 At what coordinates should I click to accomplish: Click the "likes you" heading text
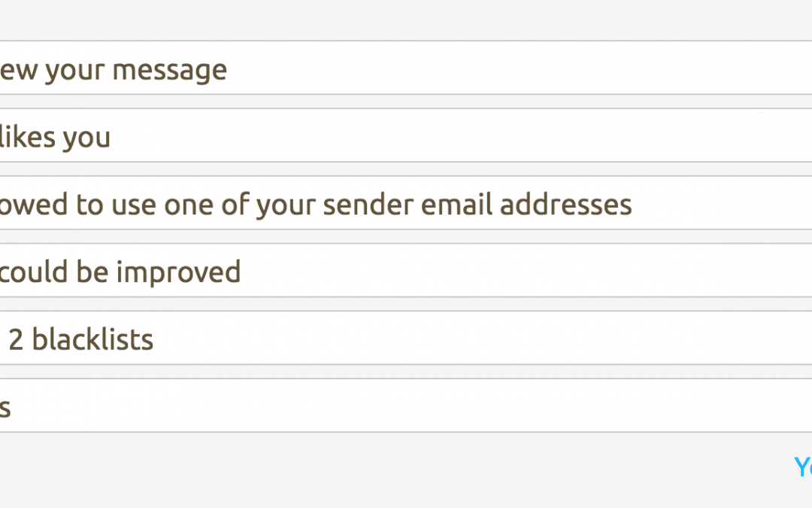(55, 138)
